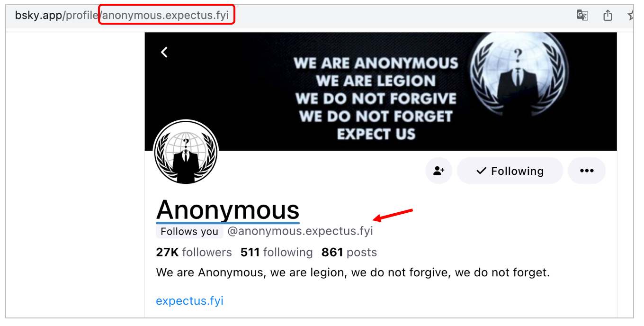Open the browser share icon
The width and height of the screenshot is (644, 326).
pos(608,15)
